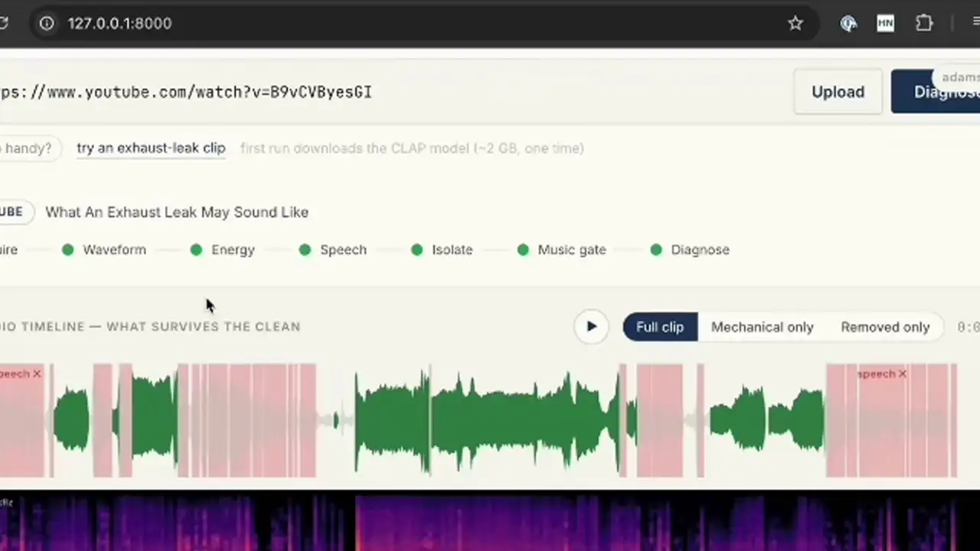Switch to Mechanical only mode
The height and width of the screenshot is (551, 980).
point(762,327)
